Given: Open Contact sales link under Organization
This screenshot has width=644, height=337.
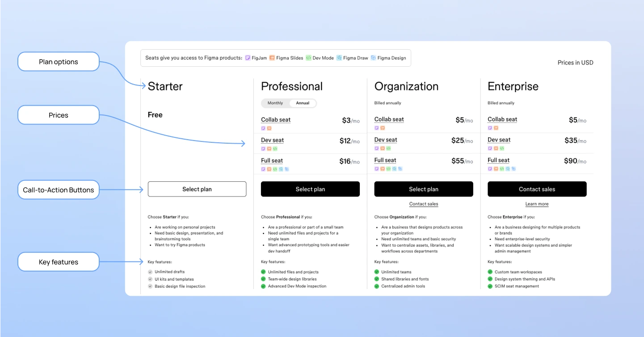Looking at the screenshot, I should 424,204.
